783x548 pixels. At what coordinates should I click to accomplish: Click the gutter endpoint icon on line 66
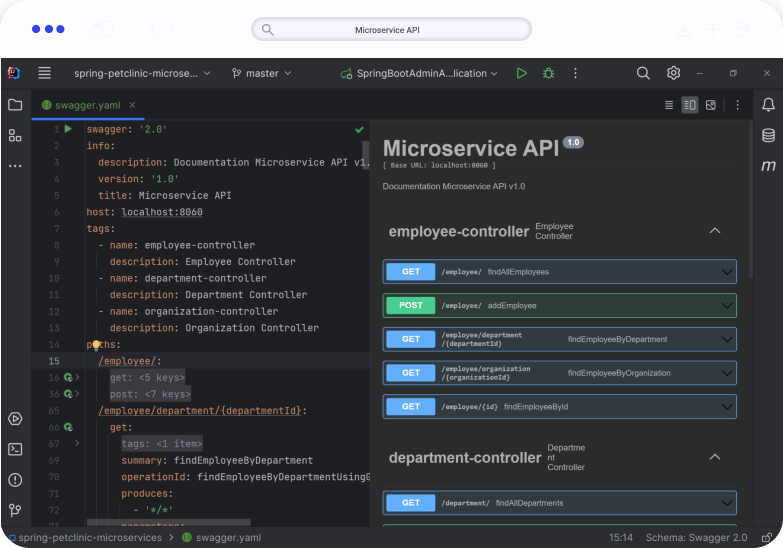(x=68, y=427)
